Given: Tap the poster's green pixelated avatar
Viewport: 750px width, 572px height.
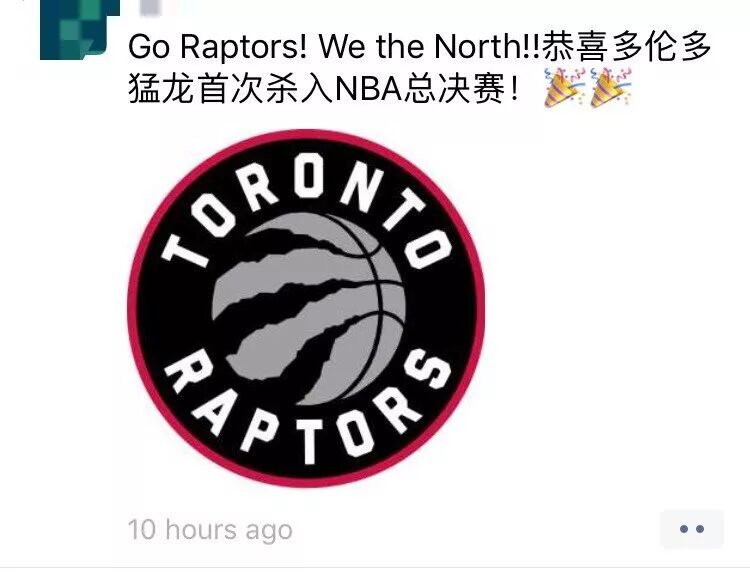Looking at the screenshot, I should 79,30.
